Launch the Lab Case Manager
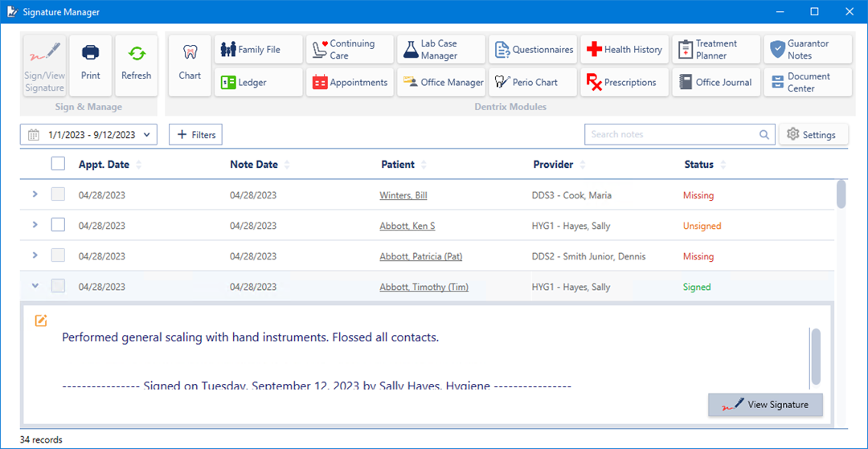The width and height of the screenshot is (868, 449). (x=441, y=50)
